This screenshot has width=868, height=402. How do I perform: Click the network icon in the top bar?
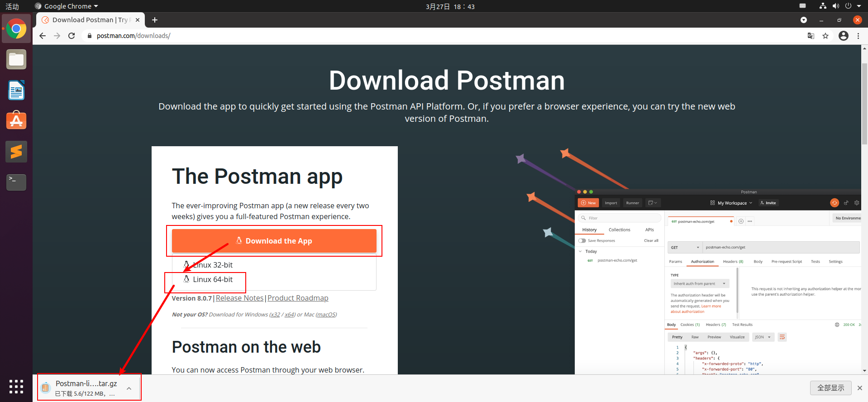click(823, 6)
